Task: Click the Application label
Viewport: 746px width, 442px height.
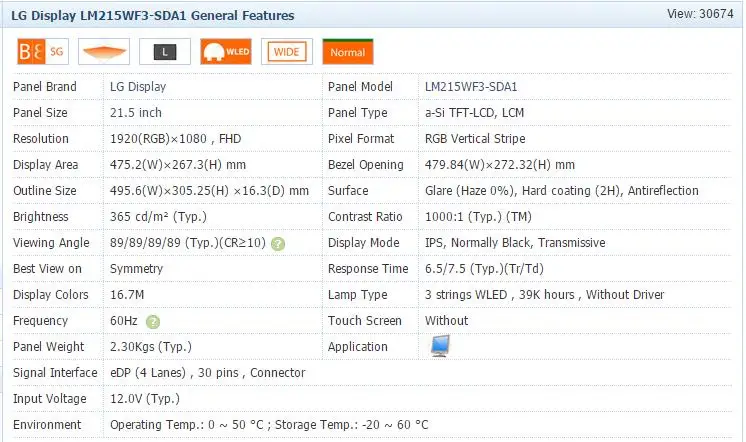Action: pyautogui.click(x=357, y=347)
